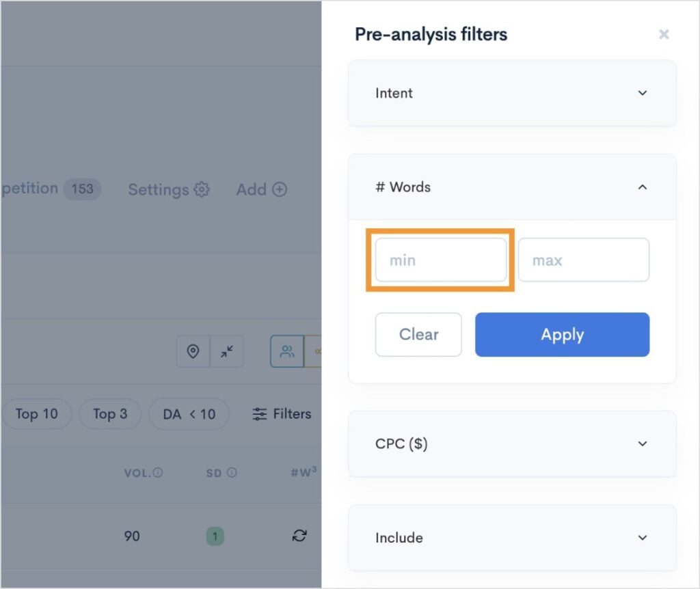This screenshot has height=589, width=700.
Task: Click the refresh icon in #W column
Action: coord(299,536)
